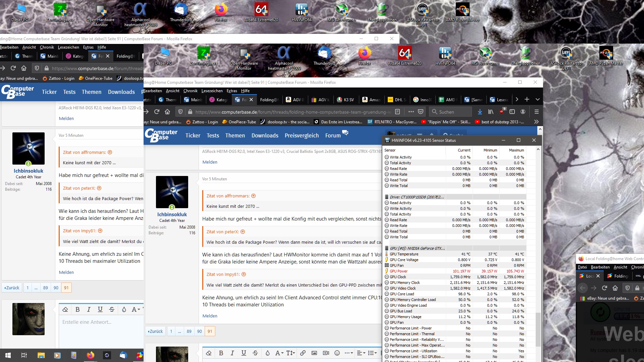Expand the bookmarks toolbar overflow chevron

pos(536,122)
